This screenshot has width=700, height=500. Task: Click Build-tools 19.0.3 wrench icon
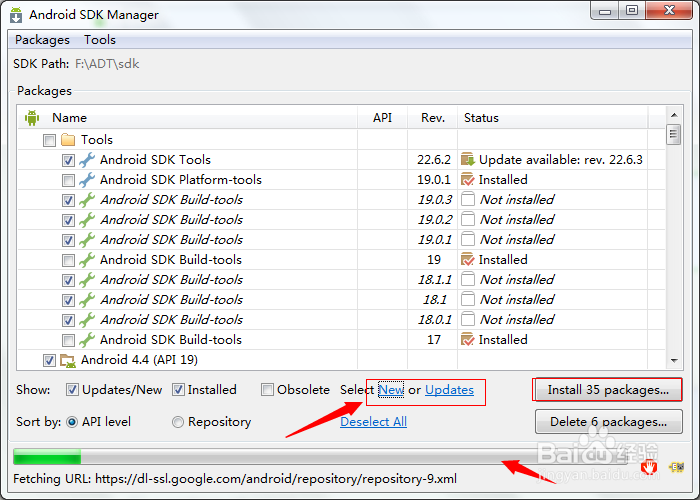coord(87,200)
